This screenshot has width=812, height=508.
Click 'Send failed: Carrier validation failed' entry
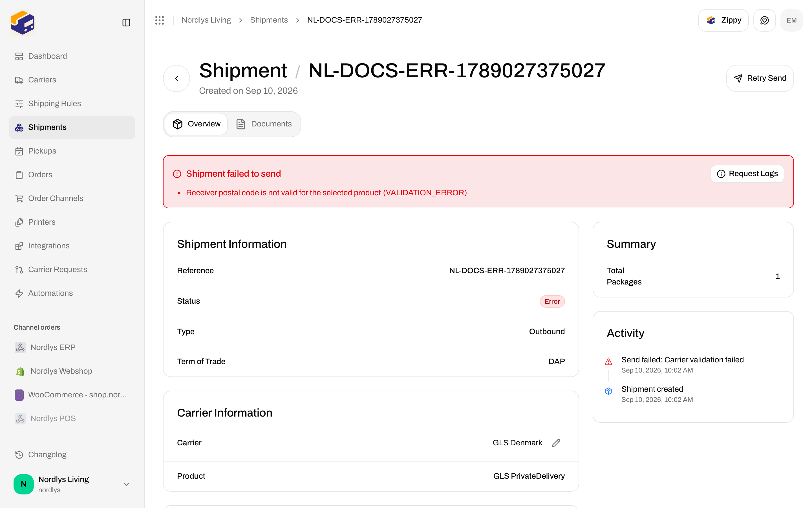pyautogui.click(x=683, y=360)
